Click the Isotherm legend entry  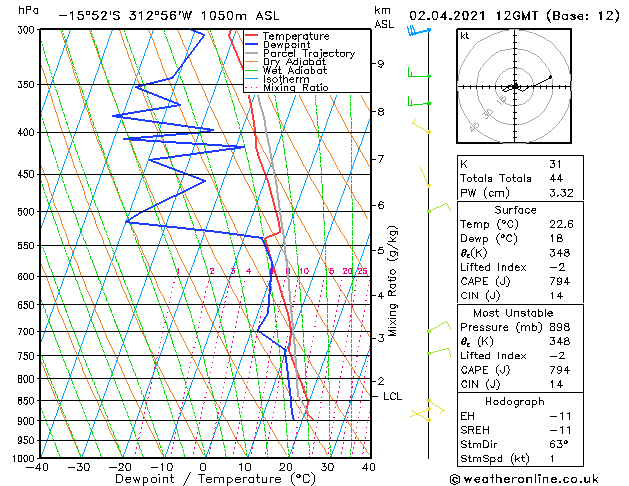point(277,79)
